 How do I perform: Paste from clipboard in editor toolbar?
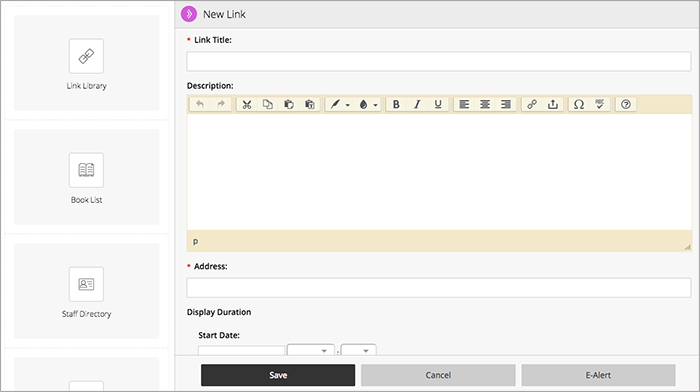289,104
